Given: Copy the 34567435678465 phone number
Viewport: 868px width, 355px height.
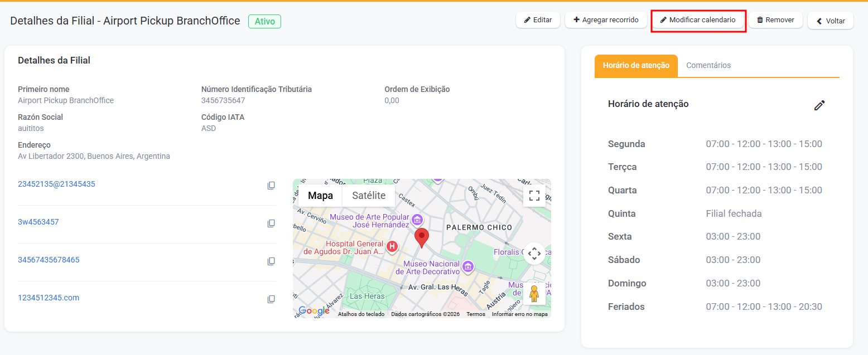Looking at the screenshot, I should coord(271,261).
